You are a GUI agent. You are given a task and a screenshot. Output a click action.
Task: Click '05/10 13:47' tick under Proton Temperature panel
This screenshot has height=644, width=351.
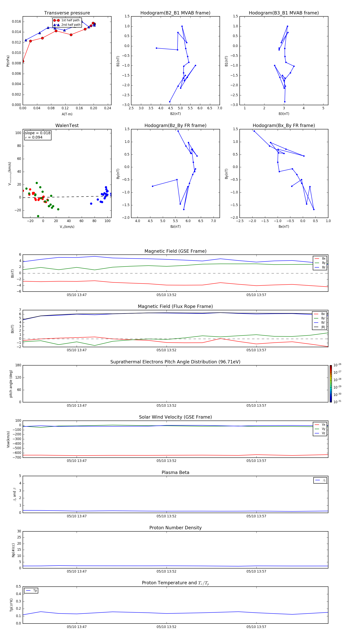point(77,627)
